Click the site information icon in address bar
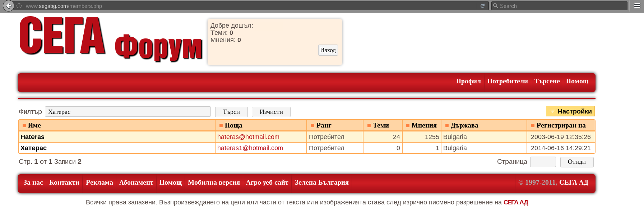 tap(19, 6)
